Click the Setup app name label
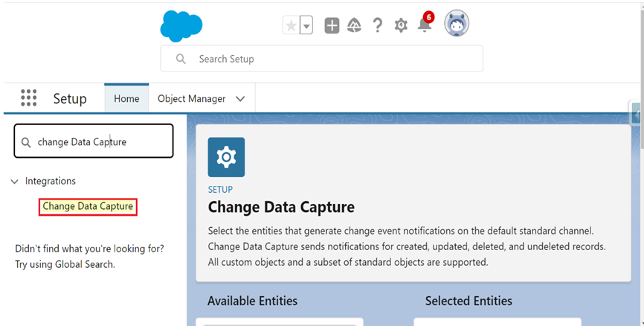Viewport: 644px width, 326px height. tap(70, 99)
